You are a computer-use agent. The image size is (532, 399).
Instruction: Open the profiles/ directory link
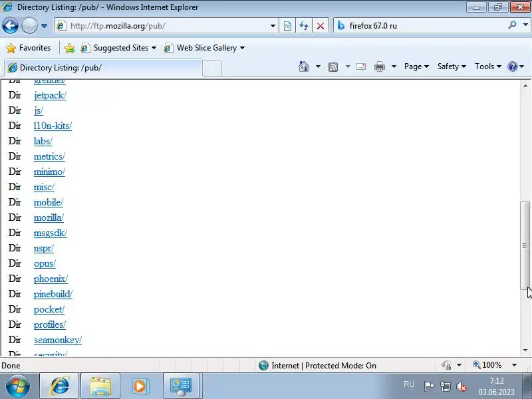[x=50, y=325]
